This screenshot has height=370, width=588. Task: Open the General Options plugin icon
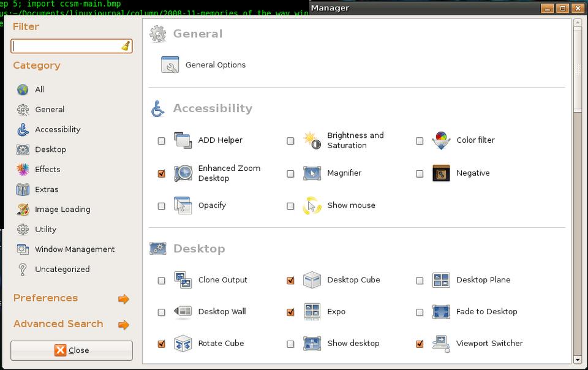coord(170,65)
